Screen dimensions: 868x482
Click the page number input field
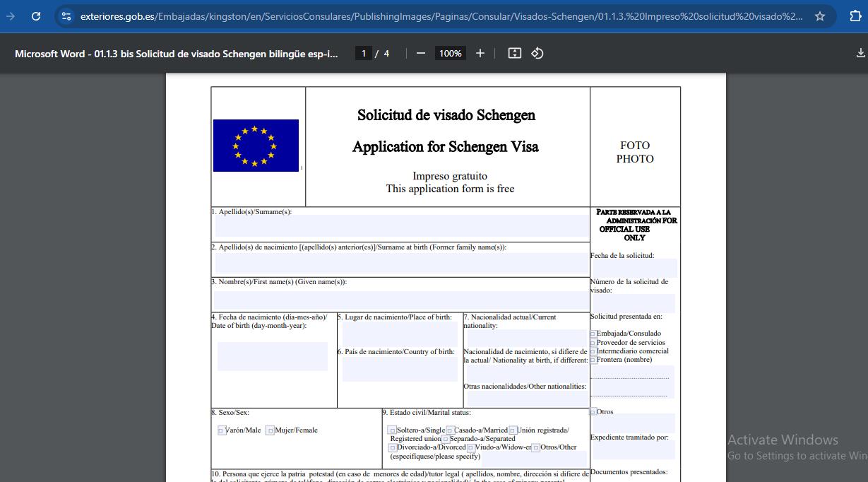click(362, 52)
